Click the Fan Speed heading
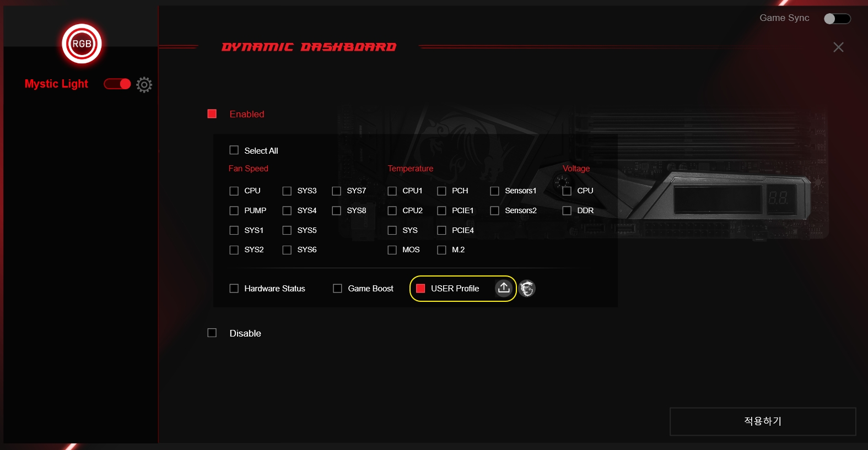 coord(249,169)
